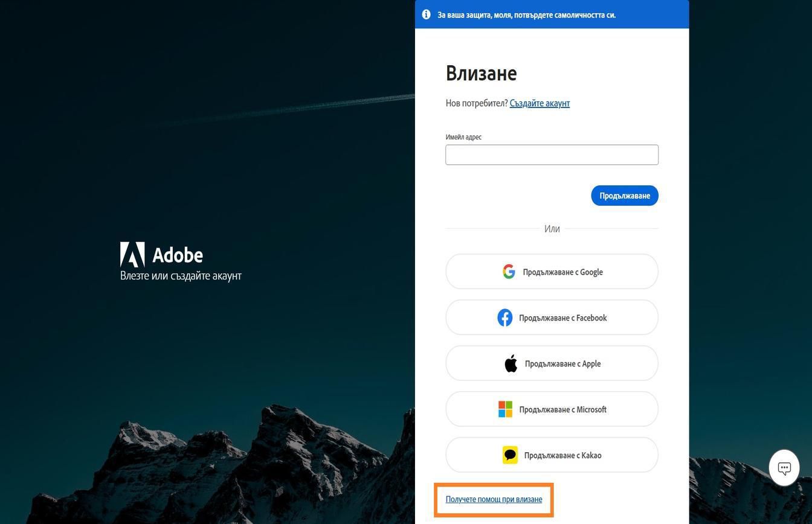Click the Microsoft logo icon

(505, 409)
